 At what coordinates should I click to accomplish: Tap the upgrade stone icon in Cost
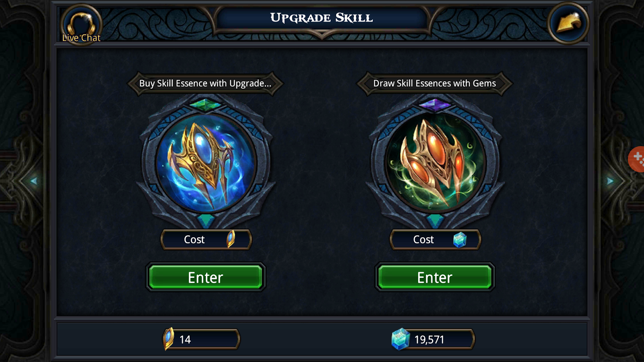[x=231, y=239]
